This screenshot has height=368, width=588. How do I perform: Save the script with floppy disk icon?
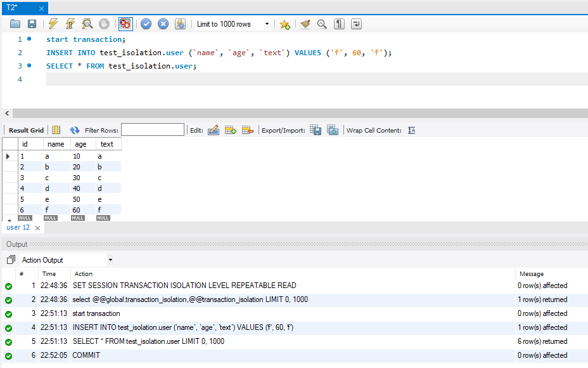point(32,24)
